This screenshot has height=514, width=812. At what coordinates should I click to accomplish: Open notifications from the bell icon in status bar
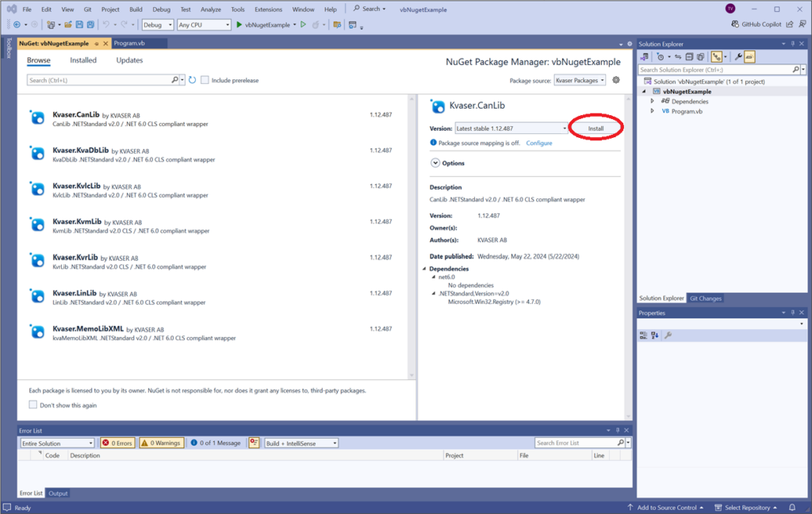[791, 507]
